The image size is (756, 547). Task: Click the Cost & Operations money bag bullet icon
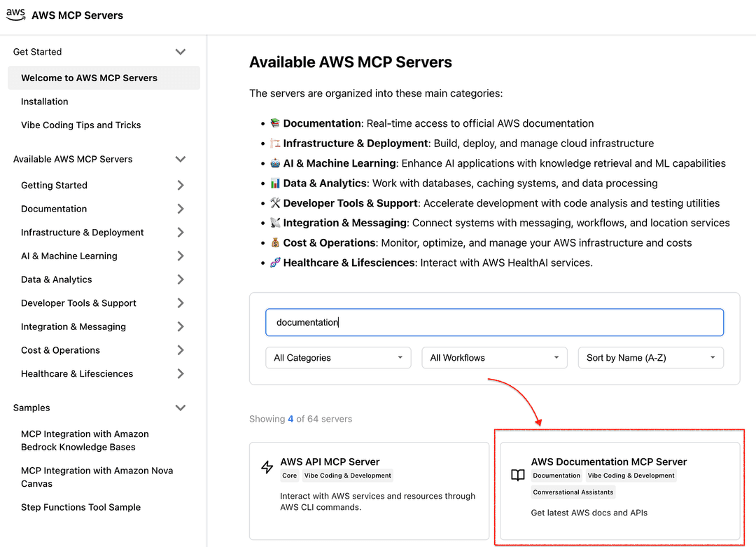[275, 242]
